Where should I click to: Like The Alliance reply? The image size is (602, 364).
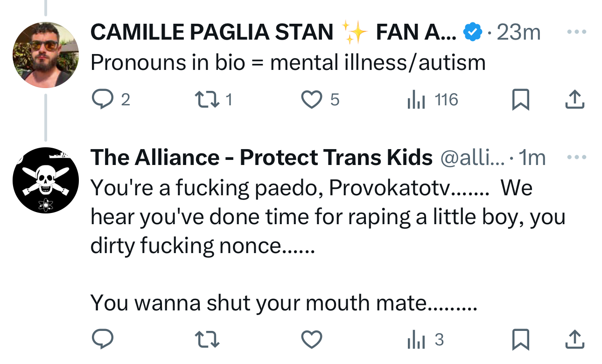[311, 340]
